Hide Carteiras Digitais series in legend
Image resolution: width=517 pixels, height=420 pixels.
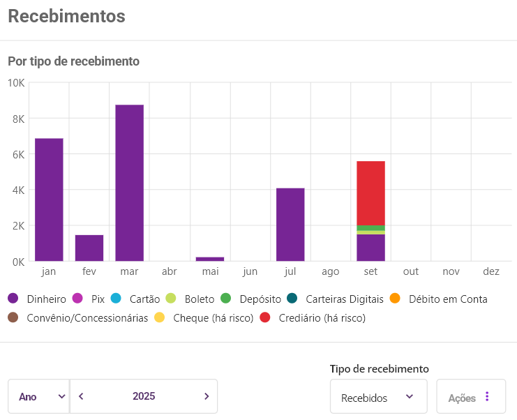point(336,299)
